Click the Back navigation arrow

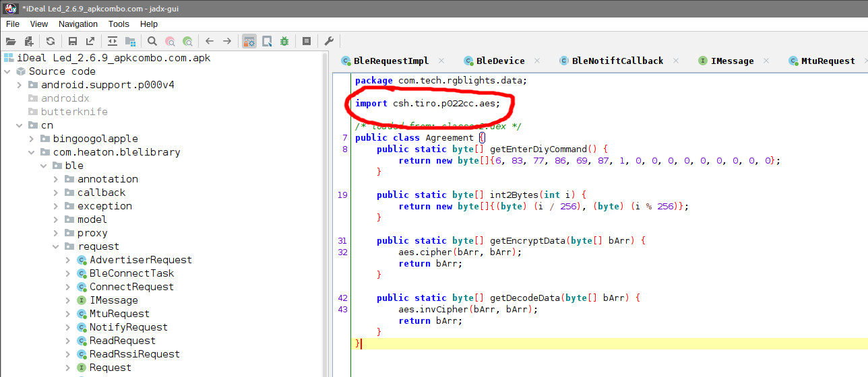tap(210, 41)
